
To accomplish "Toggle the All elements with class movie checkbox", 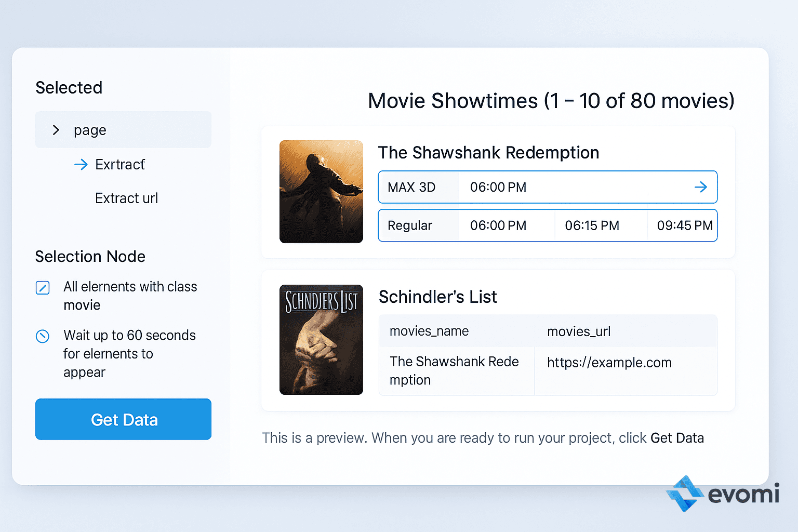I will coord(43,287).
